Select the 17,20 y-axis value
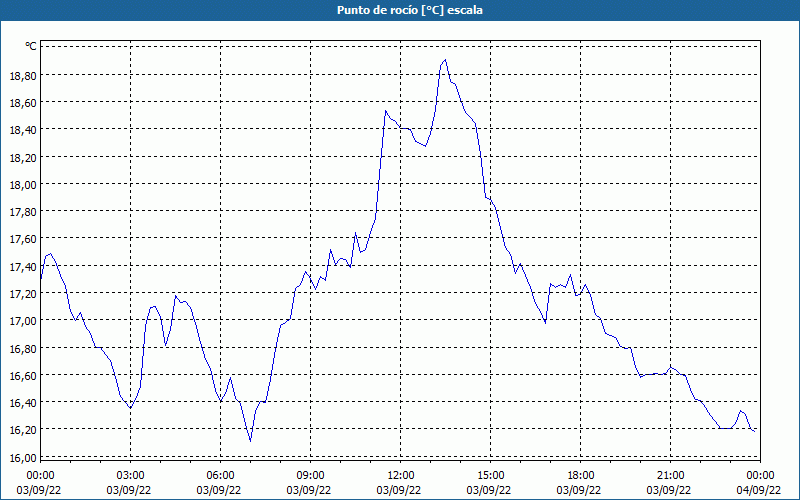Screen dimensions: 800x500 (23, 293)
